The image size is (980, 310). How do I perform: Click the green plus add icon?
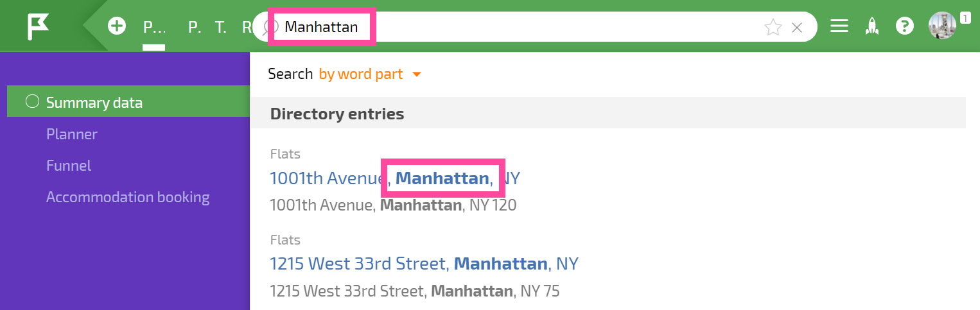coord(117,26)
